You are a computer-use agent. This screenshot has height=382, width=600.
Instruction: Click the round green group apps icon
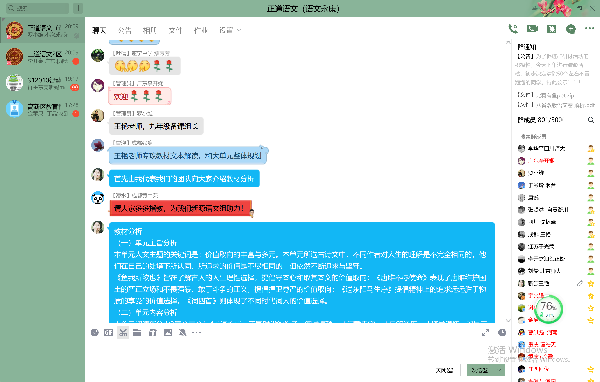[x=571, y=29]
